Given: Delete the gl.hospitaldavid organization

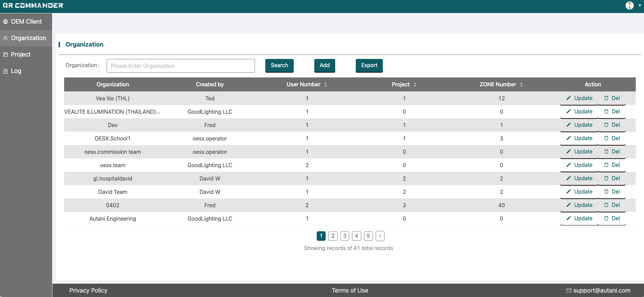Looking at the screenshot, I should (612, 178).
